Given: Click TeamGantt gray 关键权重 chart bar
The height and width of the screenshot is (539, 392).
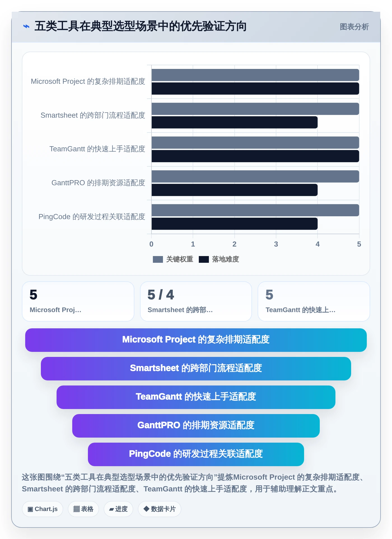Looking at the screenshot, I should [255, 143].
